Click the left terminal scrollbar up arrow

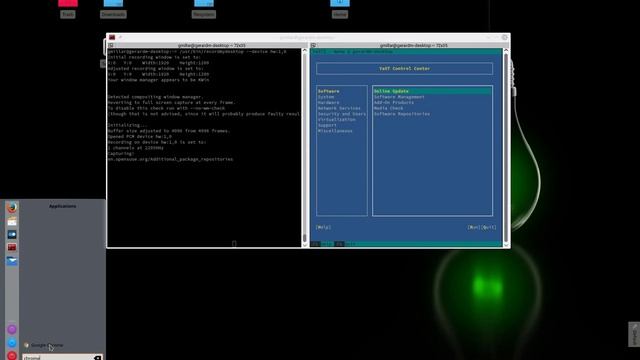[304, 50]
